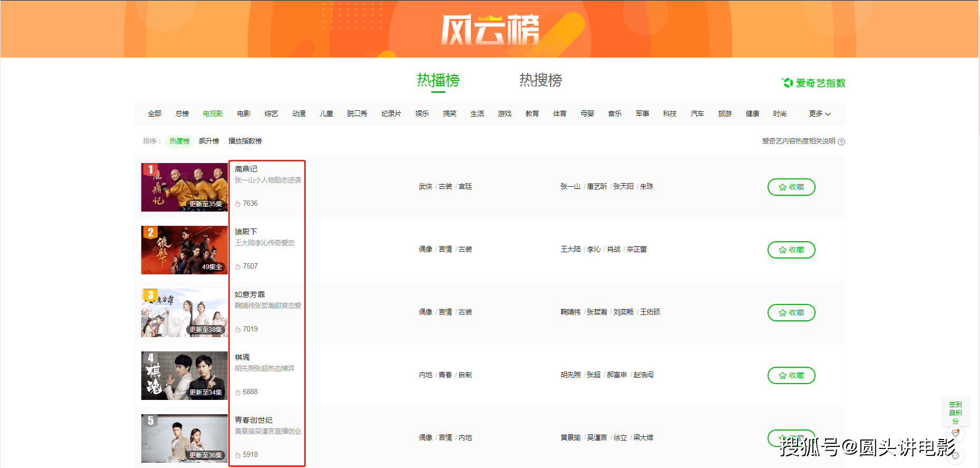Favorite 棋魂 with 收藏 button
The height and width of the screenshot is (468, 980).
click(791, 375)
